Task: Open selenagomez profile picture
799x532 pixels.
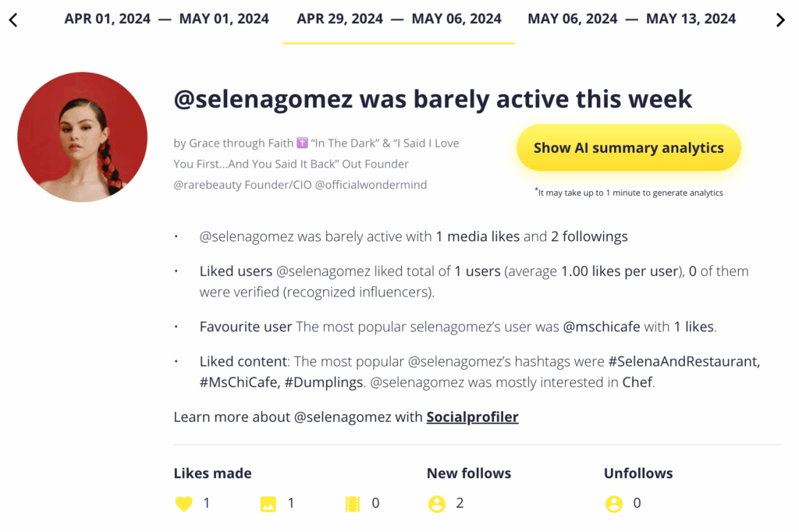Action: (x=83, y=137)
